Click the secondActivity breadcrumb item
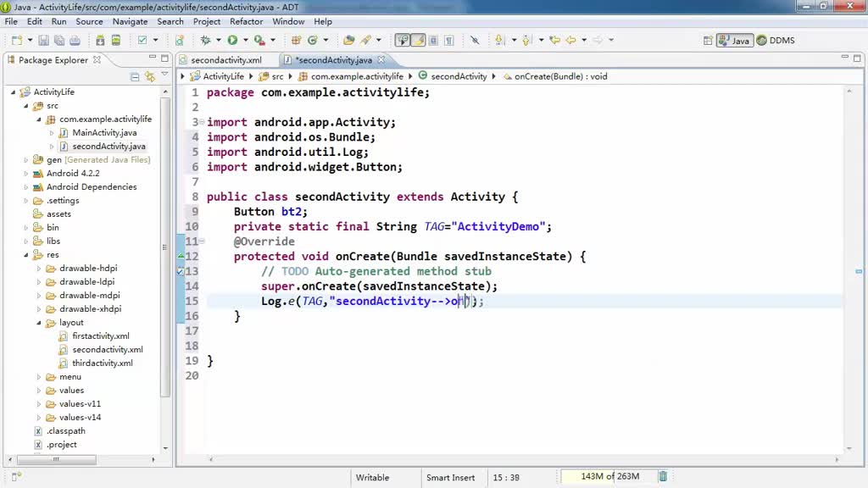 pos(453,76)
